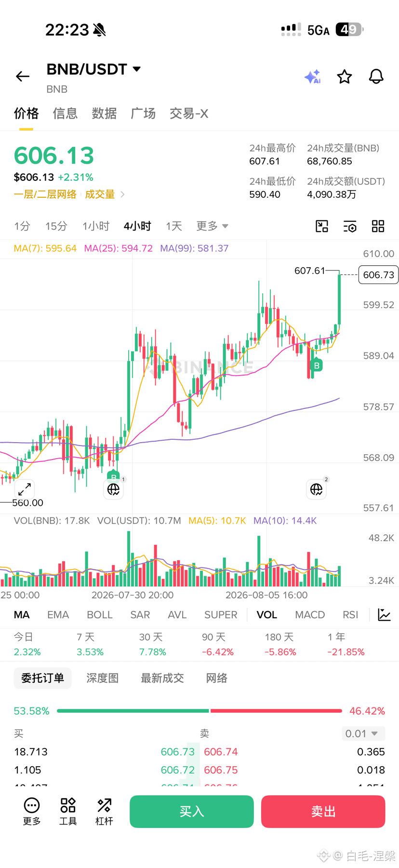Toggle the AVL indicator
Viewport: 399px width, 868px height.
point(177,615)
